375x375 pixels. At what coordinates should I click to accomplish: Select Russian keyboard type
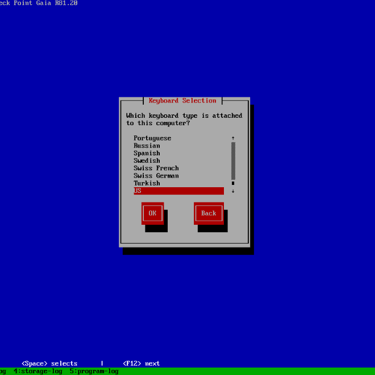(147, 146)
